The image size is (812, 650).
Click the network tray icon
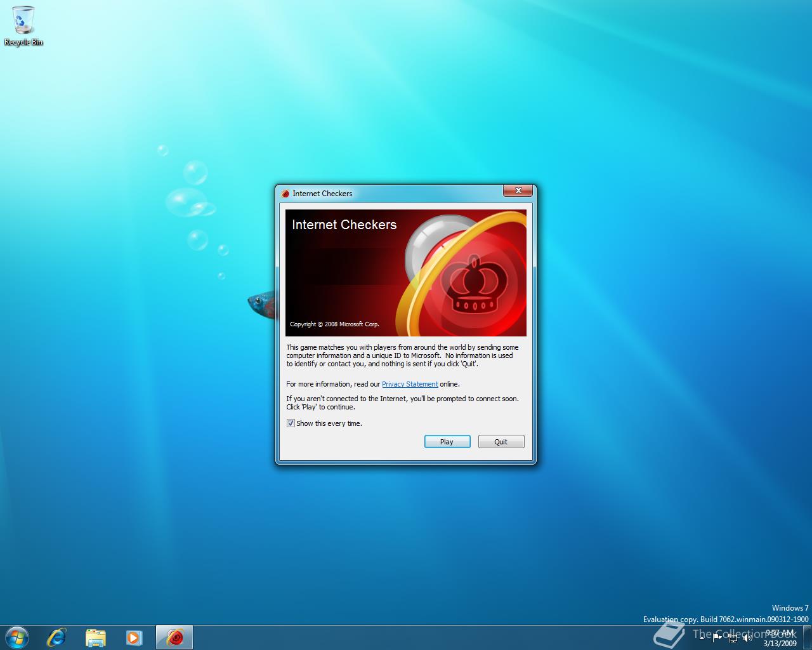pyautogui.click(x=733, y=637)
